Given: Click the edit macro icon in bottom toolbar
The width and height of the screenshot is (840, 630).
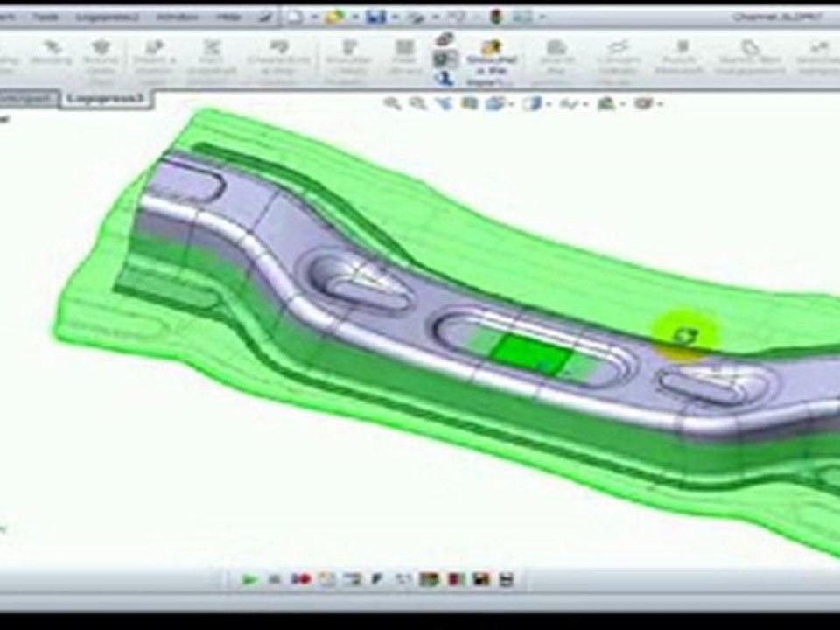Looking at the screenshot, I should click(x=352, y=579).
